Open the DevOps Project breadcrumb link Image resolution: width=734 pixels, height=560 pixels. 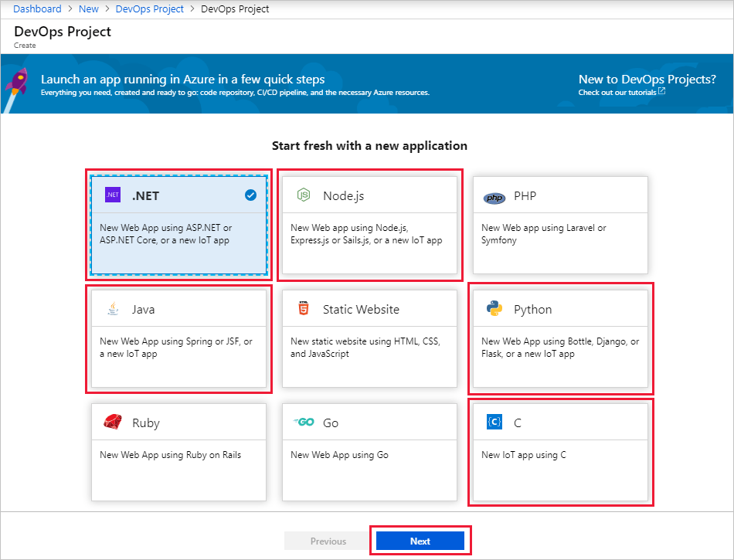(x=149, y=8)
